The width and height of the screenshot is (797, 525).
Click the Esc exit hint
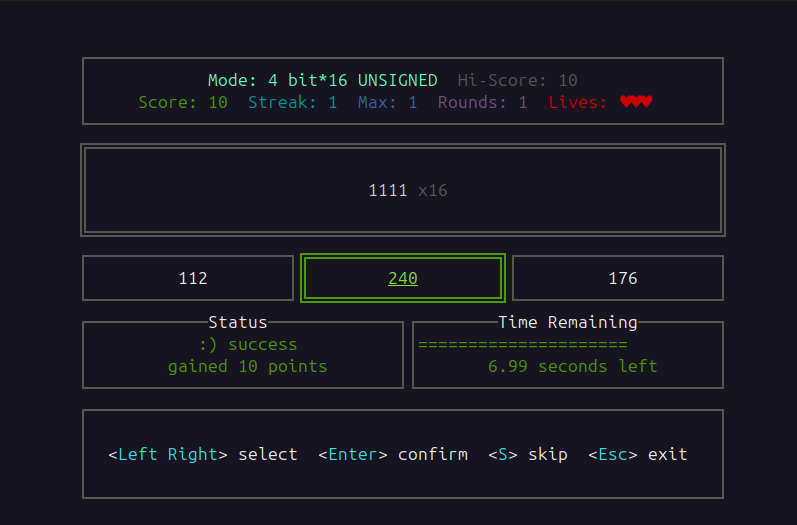638,454
